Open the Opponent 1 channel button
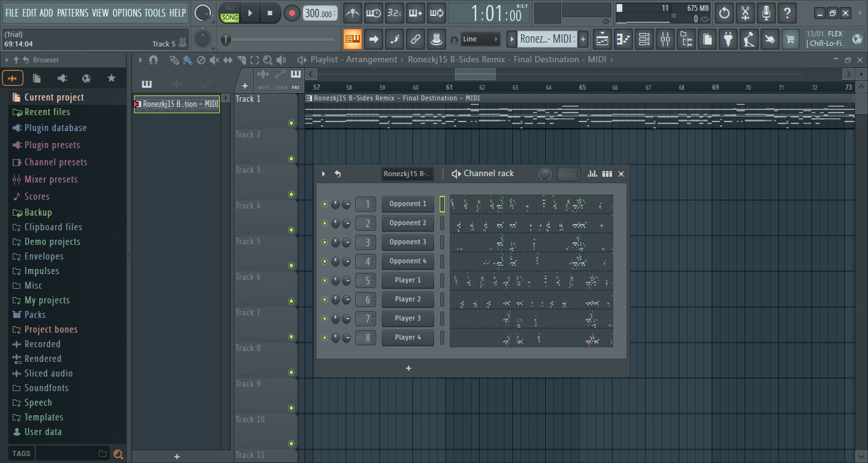This screenshot has height=463, width=868. click(x=408, y=204)
